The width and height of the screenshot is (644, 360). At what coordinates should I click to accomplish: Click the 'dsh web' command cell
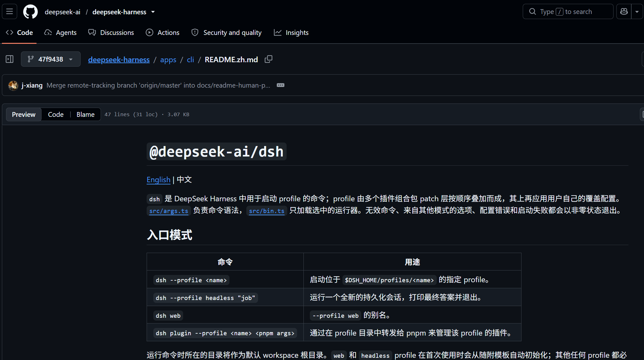pos(225,315)
